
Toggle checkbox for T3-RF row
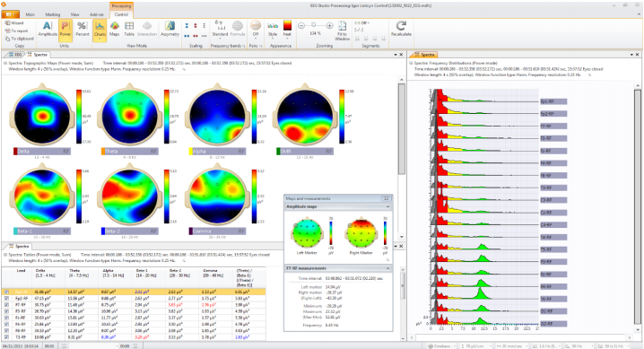(x=6, y=337)
